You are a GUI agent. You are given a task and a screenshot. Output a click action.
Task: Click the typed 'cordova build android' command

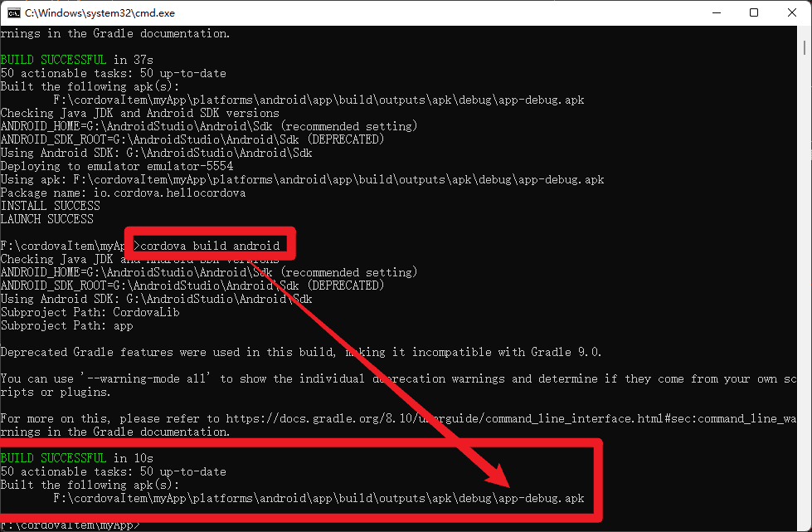pyautogui.click(x=211, y=246)
